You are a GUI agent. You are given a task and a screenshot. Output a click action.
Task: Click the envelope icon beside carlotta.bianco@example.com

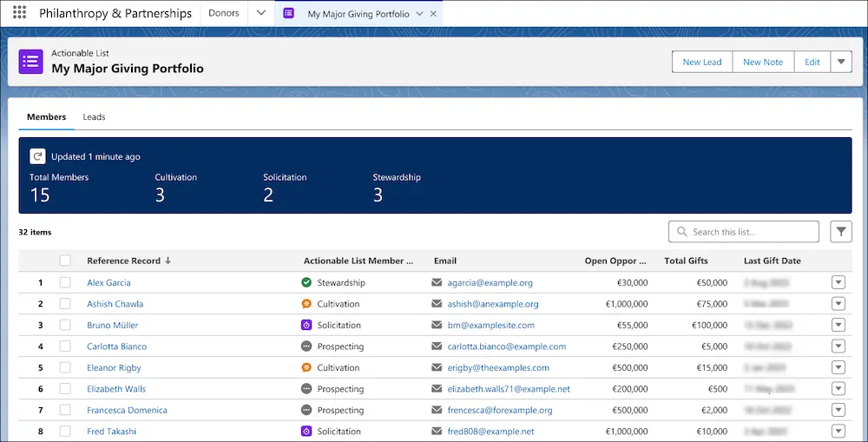pyautogui.click(x=437, y=346)
